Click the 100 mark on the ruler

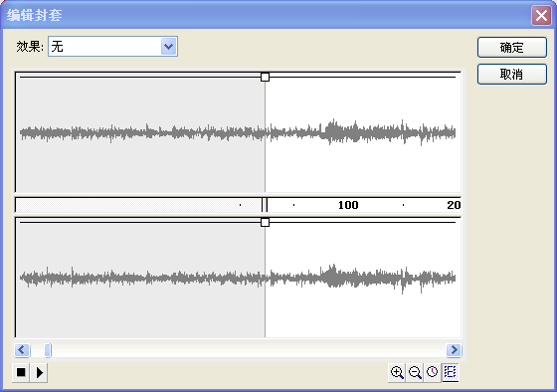click(348, 205)
